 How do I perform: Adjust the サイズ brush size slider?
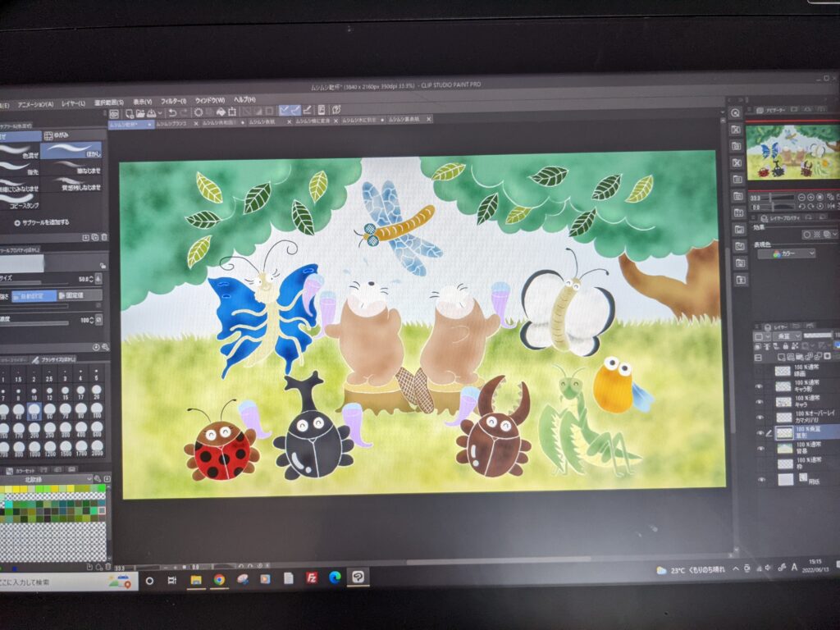[x=33, y=283]
